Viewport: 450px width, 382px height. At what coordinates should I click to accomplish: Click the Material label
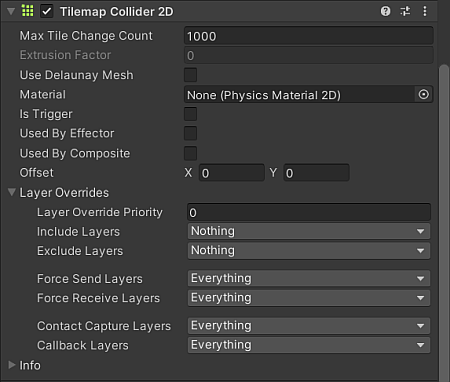click(x=43, y=95)
